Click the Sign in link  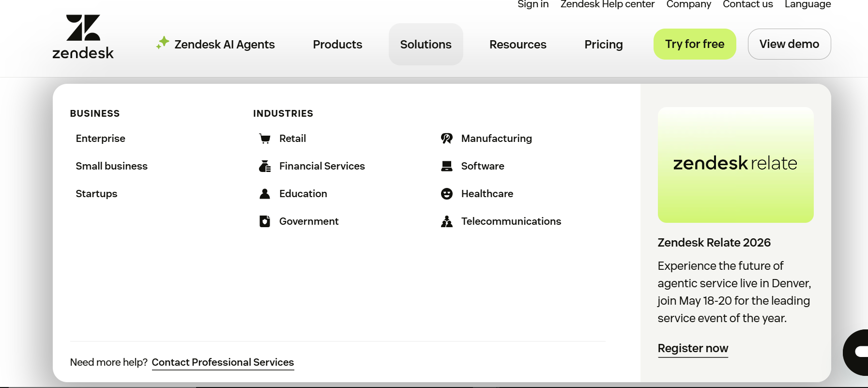(x=533, y=4)
